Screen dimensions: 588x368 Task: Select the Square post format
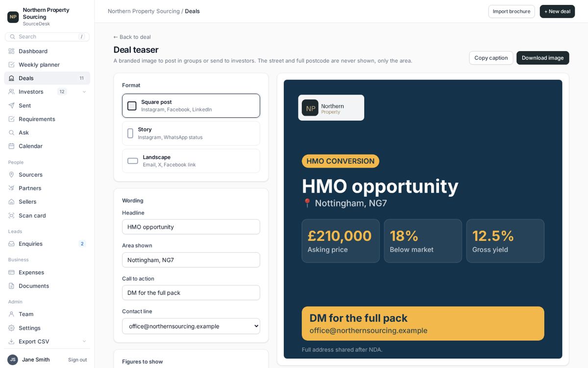pyautogui.click(x=191, y=105)
